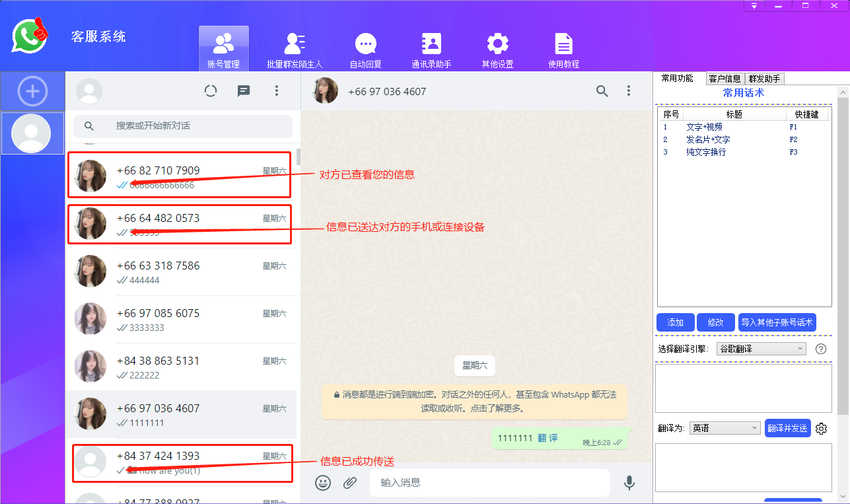Click the magnifier icon in the chat list search box
Viewport: 850px width, 504px height.
pos(89,126)
